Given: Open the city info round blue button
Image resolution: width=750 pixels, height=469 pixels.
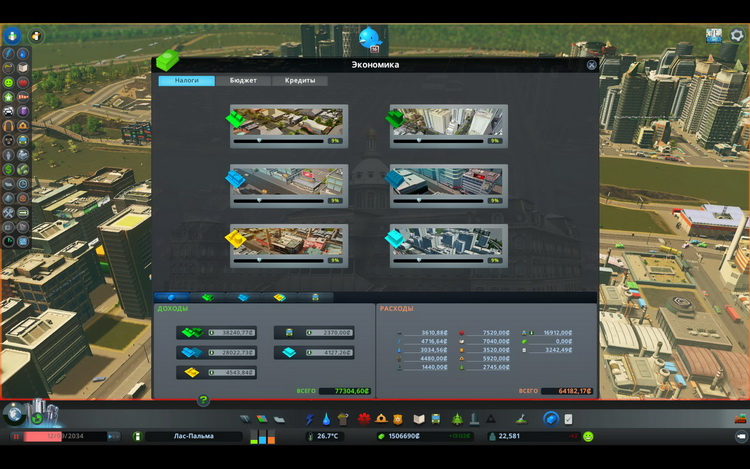Looking at the screenshot, I should click(12, 35).
